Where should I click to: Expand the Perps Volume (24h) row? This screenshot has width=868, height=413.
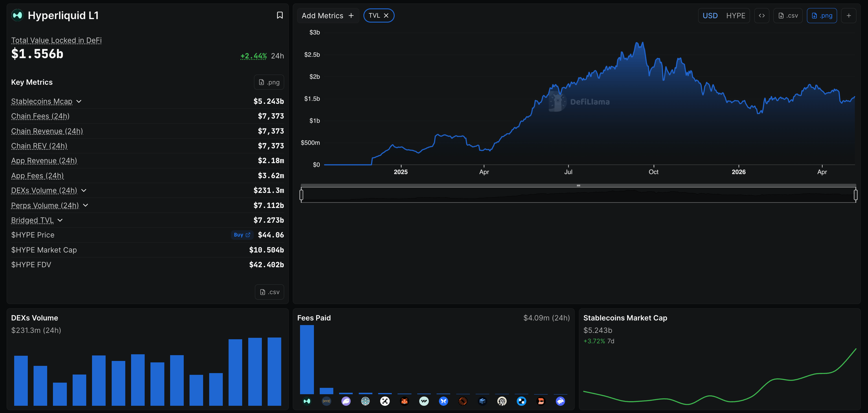[86, 205]
